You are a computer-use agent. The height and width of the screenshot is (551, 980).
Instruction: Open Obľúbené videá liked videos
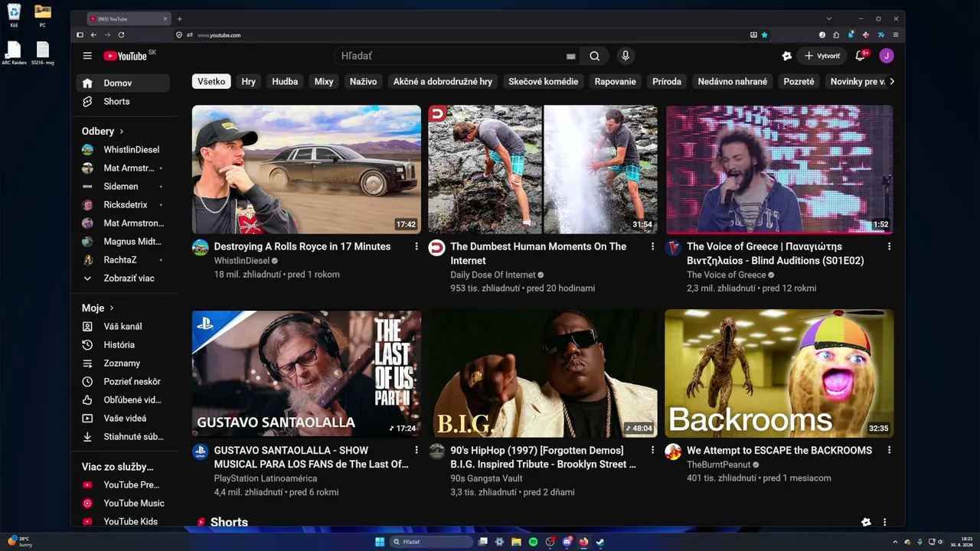pos(122,399)
